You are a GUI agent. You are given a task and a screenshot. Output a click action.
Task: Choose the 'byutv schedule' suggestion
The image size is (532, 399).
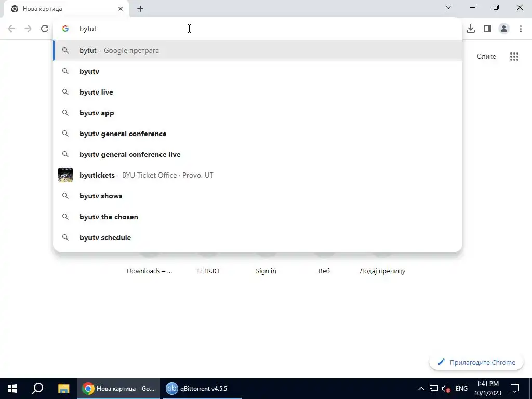pyautogui.click(x=258, y=237)
